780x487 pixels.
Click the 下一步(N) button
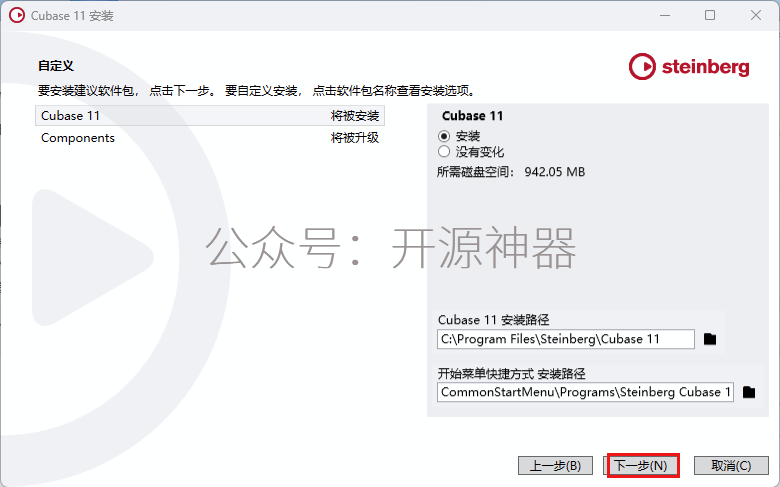(x=641, y=466)
